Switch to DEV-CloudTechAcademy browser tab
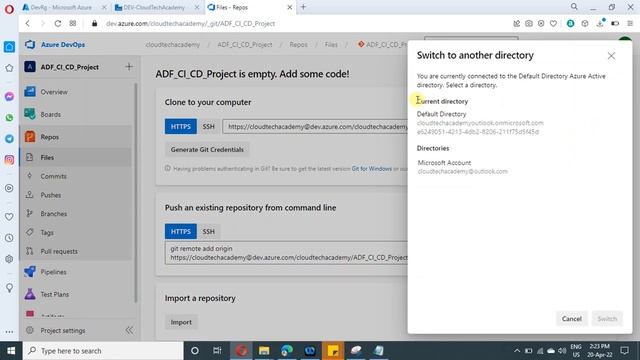The image size is (640, 360). tap(153, 7)
